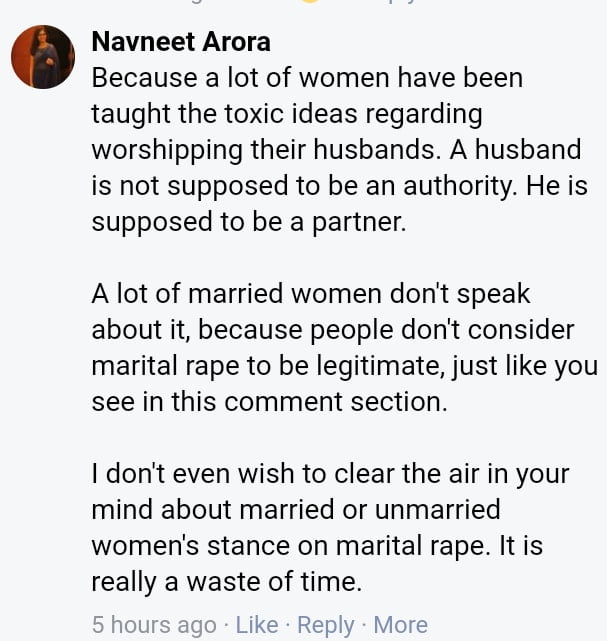Click the line "supposed to be a partner."
The image size is (607, 641).
point(249,221)
